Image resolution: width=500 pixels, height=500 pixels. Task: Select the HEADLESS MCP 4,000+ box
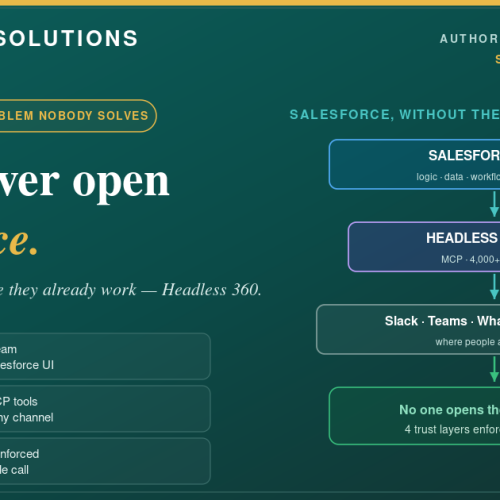pos(424,247)
